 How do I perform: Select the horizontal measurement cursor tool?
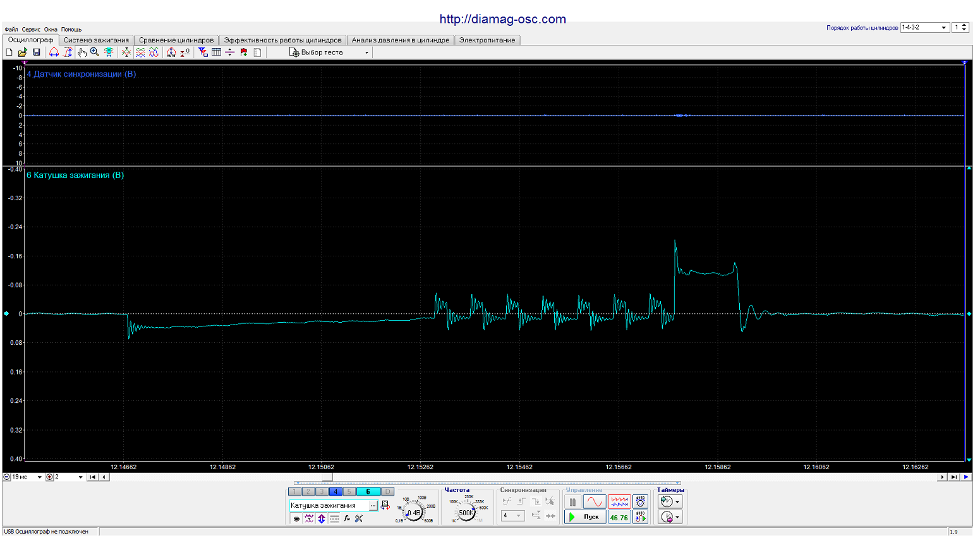(x=54, y=52)
